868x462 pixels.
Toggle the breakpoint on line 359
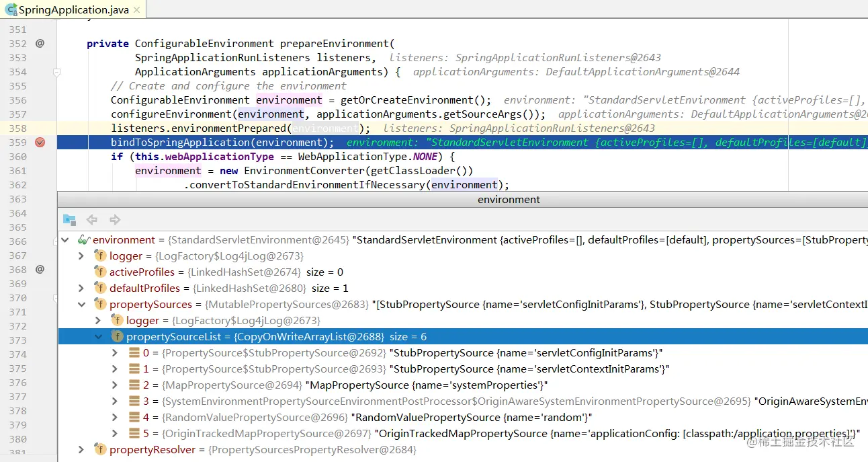coord(40,143)
